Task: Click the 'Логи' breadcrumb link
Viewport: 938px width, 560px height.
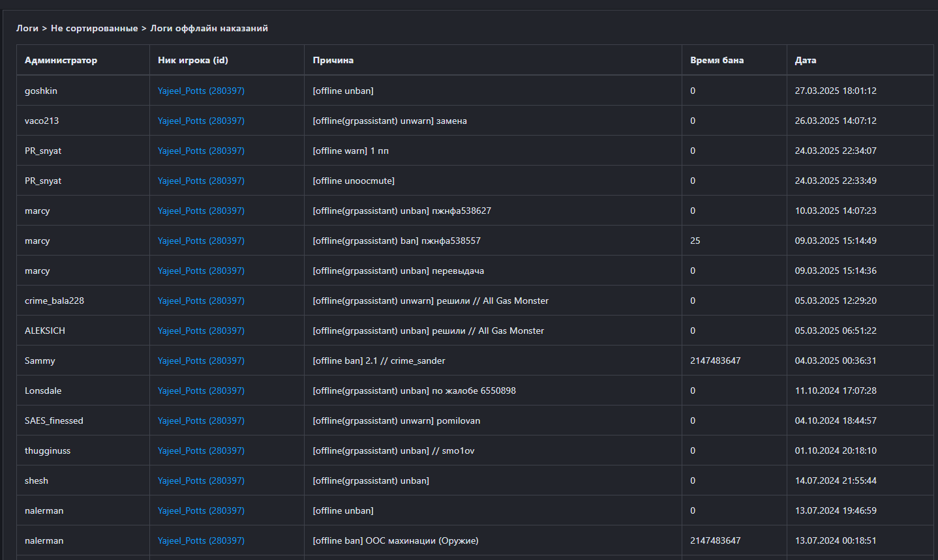Action: point(27,28)
